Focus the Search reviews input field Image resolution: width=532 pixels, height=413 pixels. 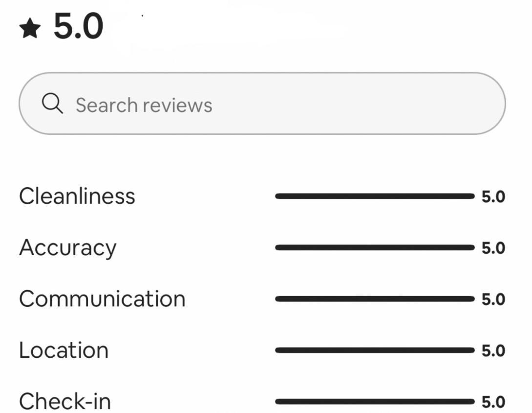pyautogui.click(x=262, y=104)
